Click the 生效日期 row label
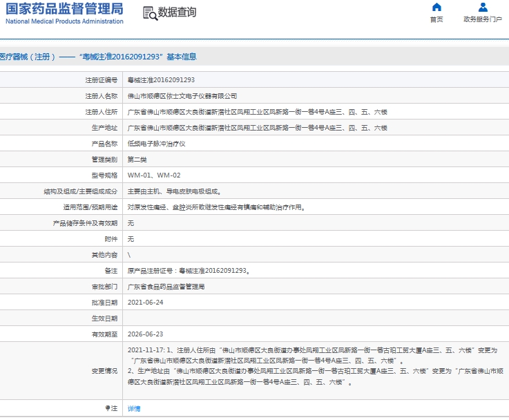Image resolution: width=509 pixels, height=420 pixels. point(104,318)
